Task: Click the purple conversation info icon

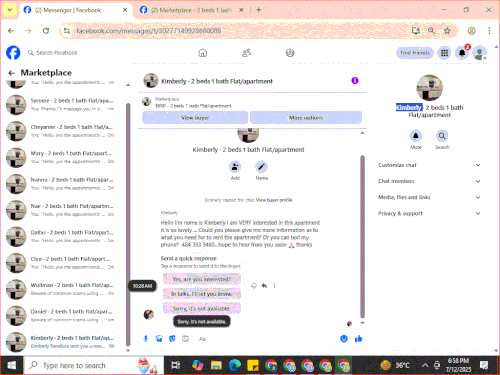Action: (x=355, y=81)
